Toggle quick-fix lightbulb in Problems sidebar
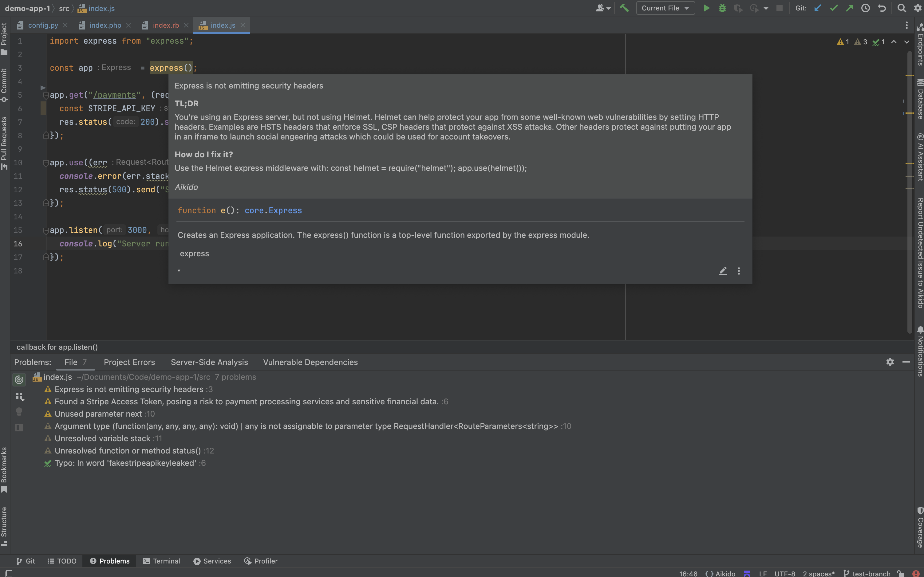This screenshot has width=924, height=577. click(19, 412)
